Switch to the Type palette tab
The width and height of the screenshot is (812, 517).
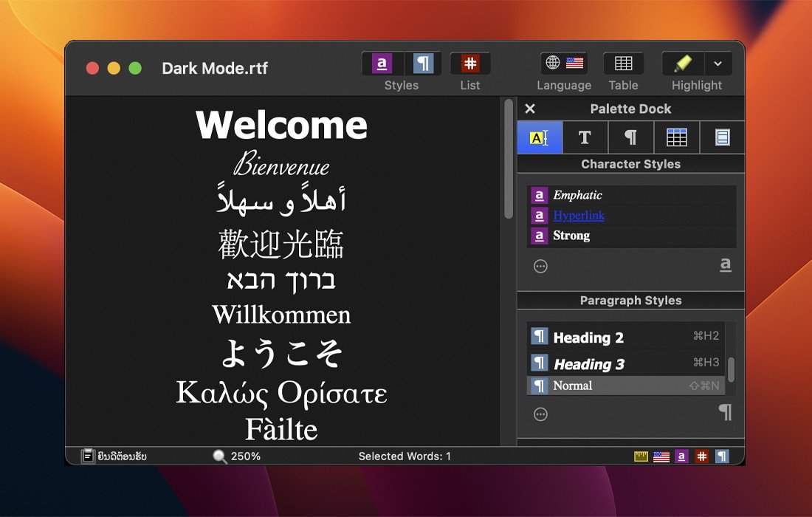click(585, 137)
